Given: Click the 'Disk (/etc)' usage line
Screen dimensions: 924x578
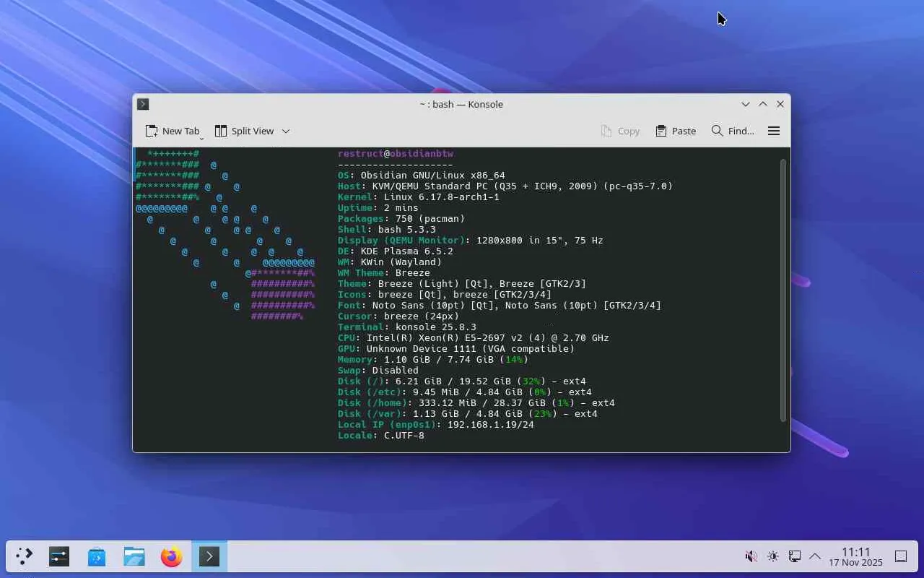Looking at the screenshot, I should (x=465, y=392).
